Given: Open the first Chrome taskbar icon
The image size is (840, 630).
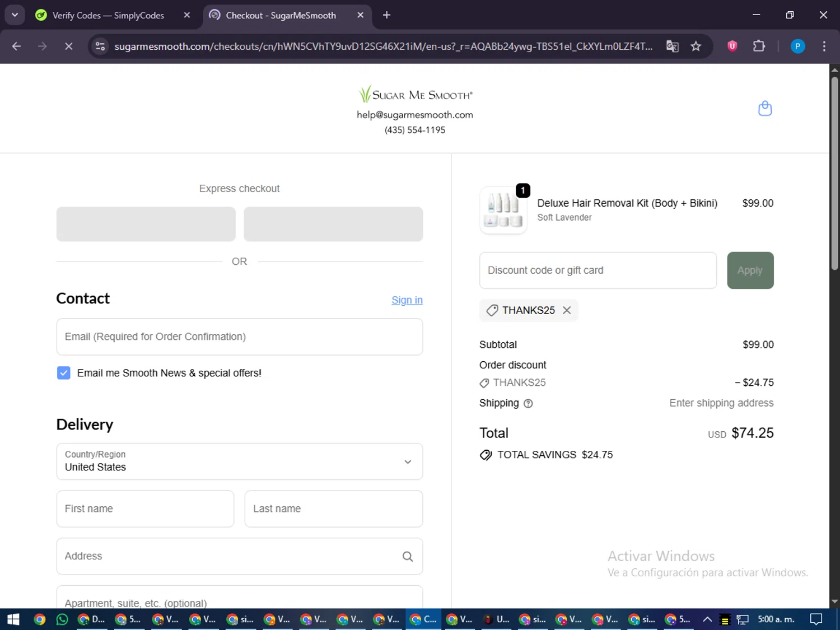Looking at the screenshot, I should (x=39, y=619).
